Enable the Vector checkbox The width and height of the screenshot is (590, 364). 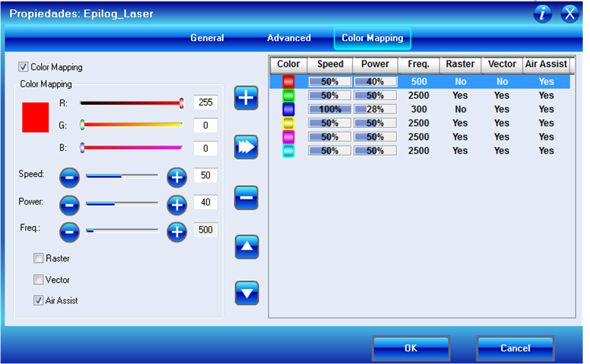click(38, 279)
